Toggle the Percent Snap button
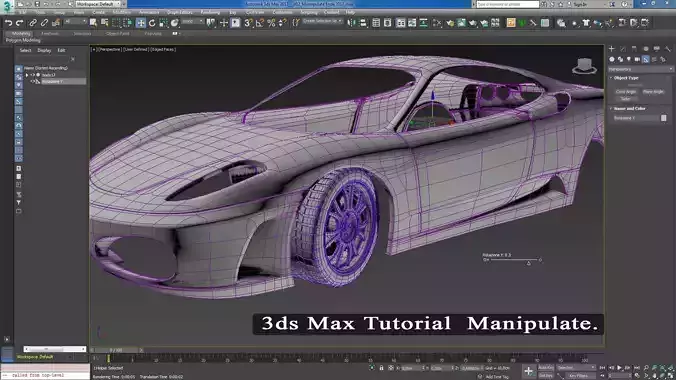The height and width of the screenshot is (380, 676). click(271, 23)
